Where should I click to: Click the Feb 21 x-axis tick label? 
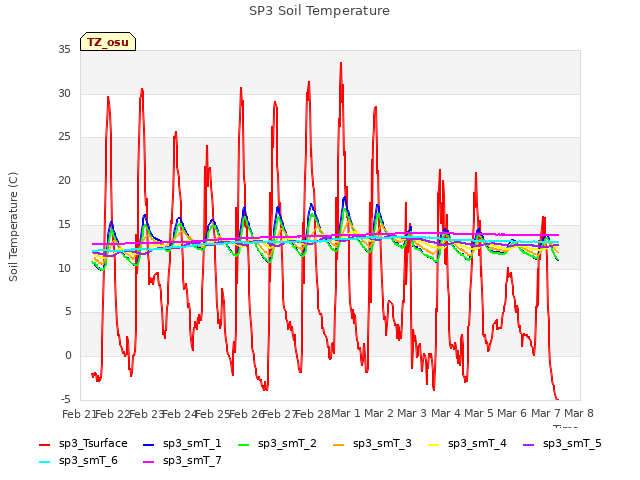[78, 414]
